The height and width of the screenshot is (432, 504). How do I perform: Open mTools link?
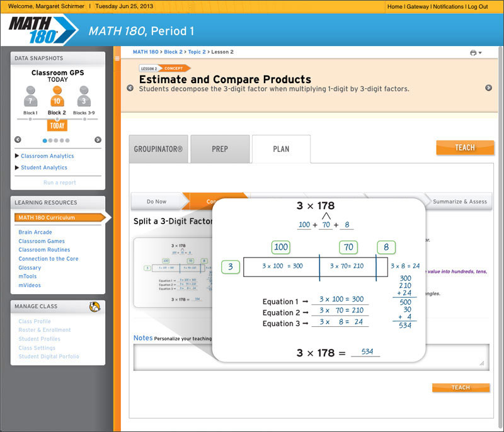point(27,276)
